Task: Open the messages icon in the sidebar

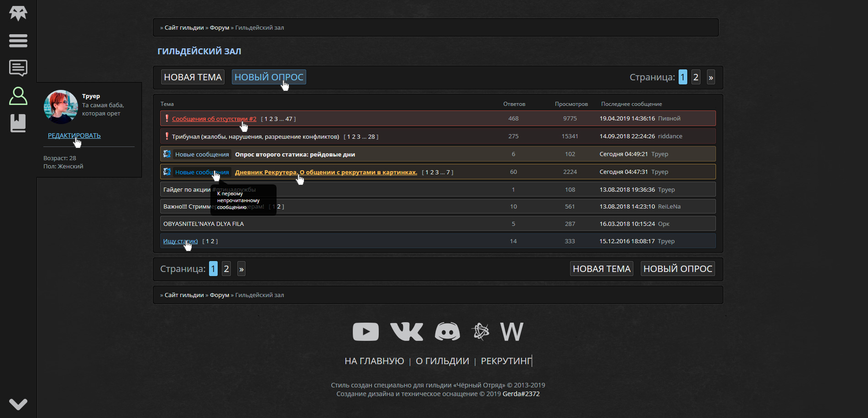Action: point(18,68)
